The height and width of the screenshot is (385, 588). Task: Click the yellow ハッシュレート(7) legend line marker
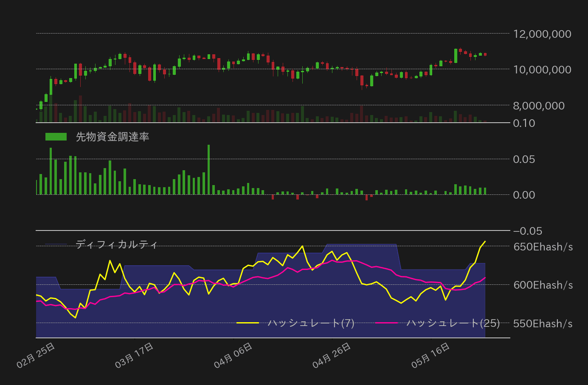click(248, 323)
